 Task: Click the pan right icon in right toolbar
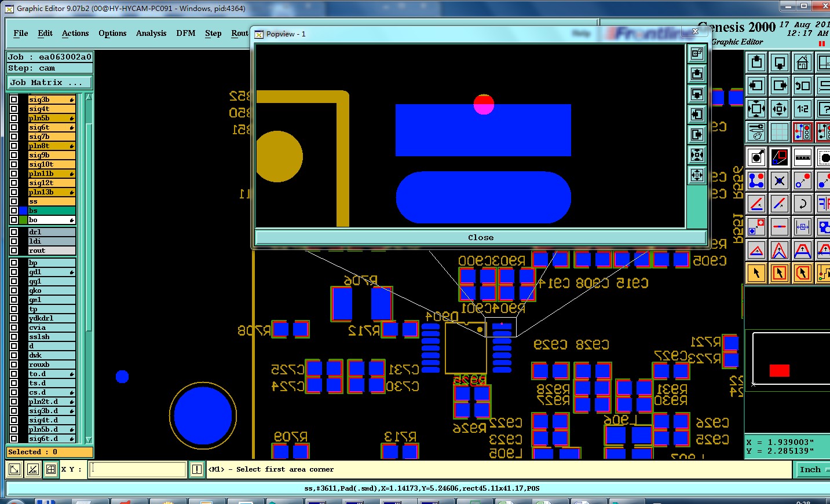click(780, 86)
